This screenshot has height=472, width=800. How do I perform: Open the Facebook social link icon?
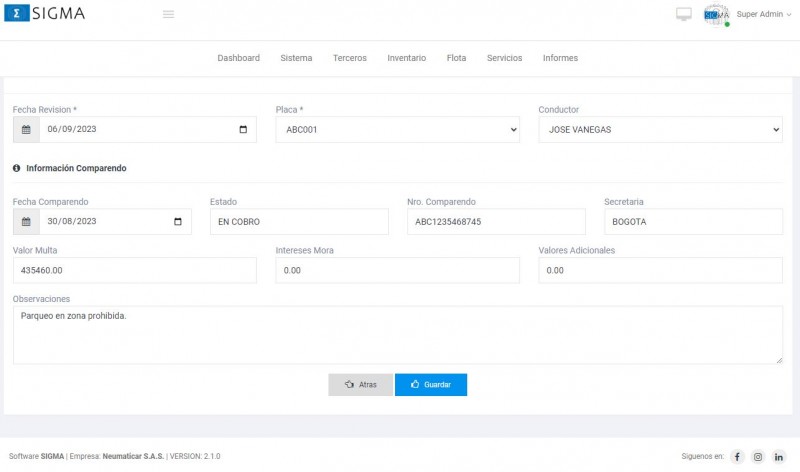pos(737,457)
